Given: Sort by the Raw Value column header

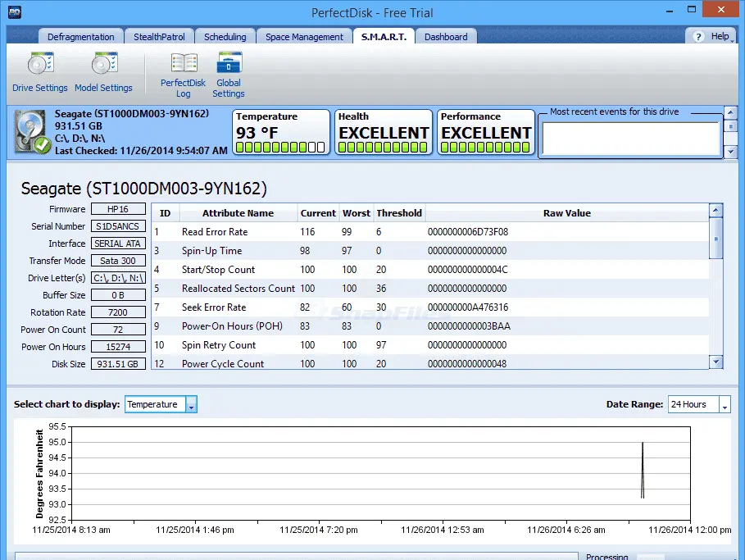Looking at the screenshot, I should pyautogui.click(x=567, y=213).
